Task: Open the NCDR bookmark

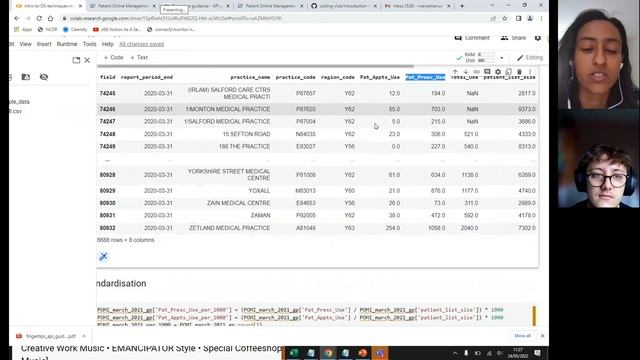Action: [47, 29]
